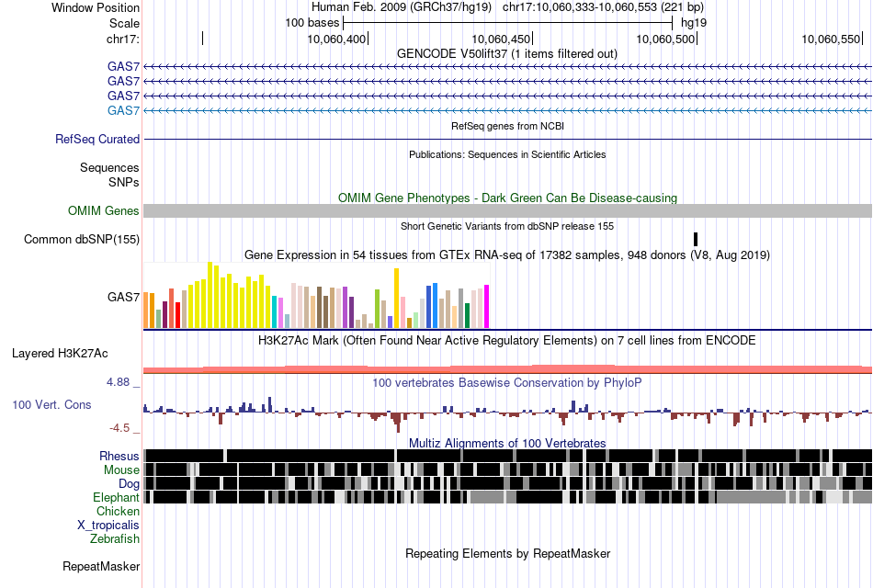Click the 10,060,400 position marker

(337, 39)
